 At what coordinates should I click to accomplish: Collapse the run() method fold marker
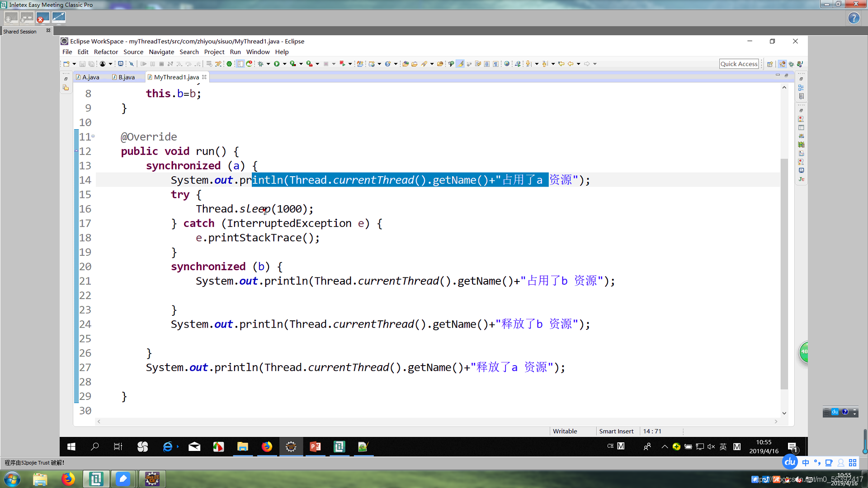click(93, 136)
